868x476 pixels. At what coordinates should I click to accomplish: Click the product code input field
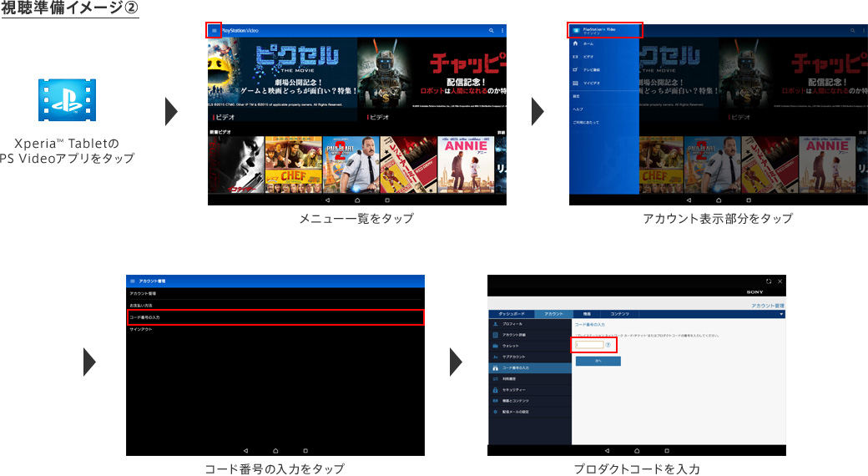pos(588,344)
